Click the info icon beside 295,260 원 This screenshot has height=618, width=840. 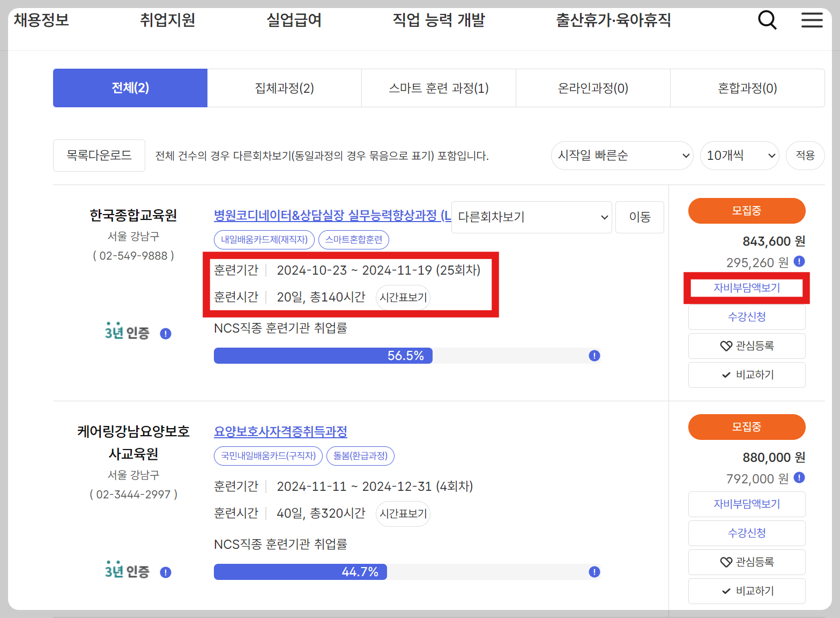pos(799,262)
